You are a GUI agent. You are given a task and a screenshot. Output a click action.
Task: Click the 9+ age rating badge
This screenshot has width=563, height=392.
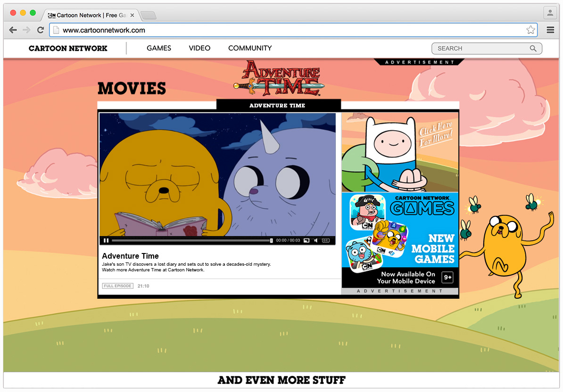pyautogui.click(x=447, y=277)
